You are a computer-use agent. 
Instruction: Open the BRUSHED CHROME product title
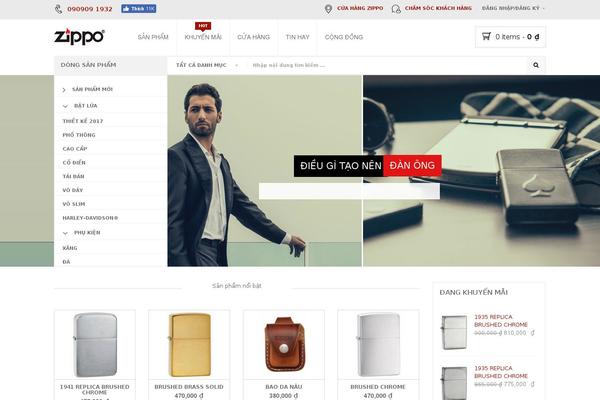click(x=378, y=387)
